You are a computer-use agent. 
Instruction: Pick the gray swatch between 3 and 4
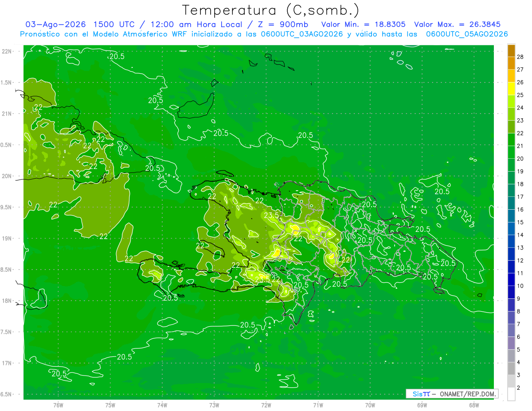(511, 368)
